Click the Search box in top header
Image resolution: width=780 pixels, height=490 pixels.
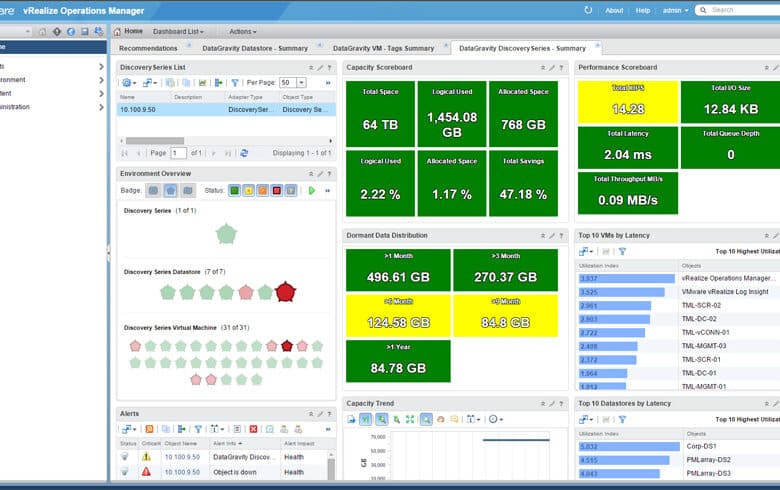point(738,10)
